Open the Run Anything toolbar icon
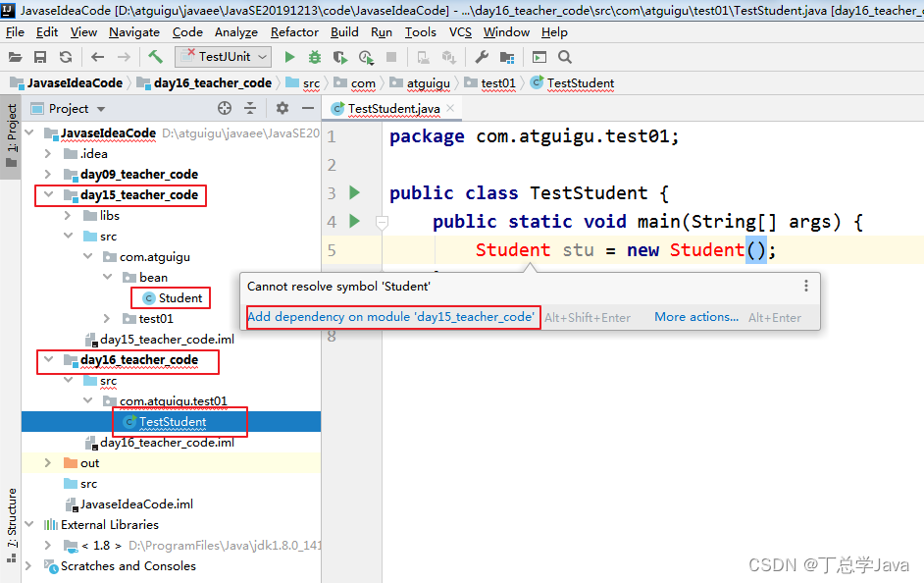This screenshot has height=583, width=924. coord(539,57)
